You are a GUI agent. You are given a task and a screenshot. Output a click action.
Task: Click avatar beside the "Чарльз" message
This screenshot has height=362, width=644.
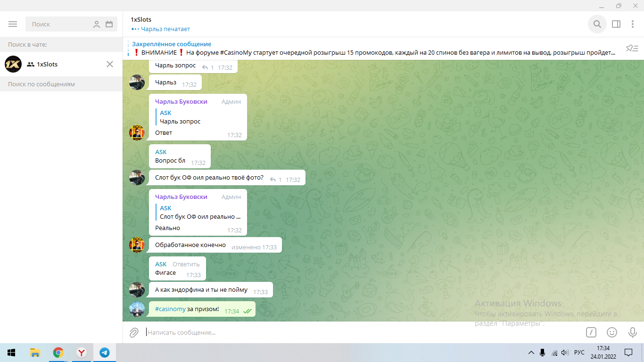coord(137,82)
